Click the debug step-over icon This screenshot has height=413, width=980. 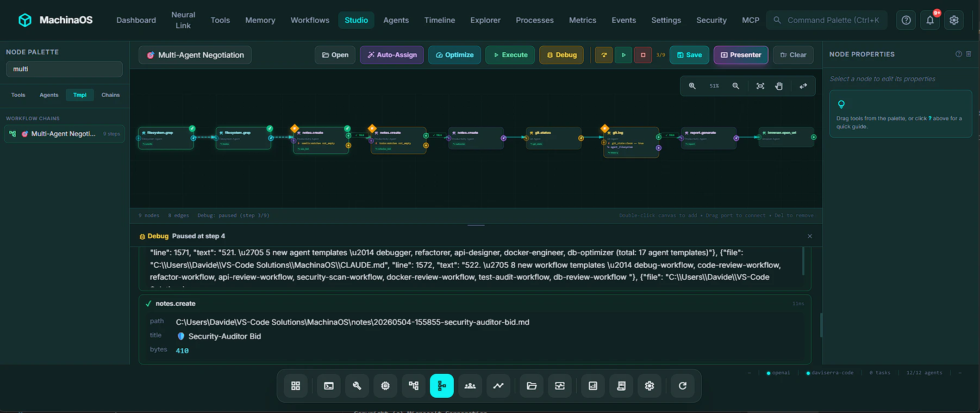(x=604, y=55)
